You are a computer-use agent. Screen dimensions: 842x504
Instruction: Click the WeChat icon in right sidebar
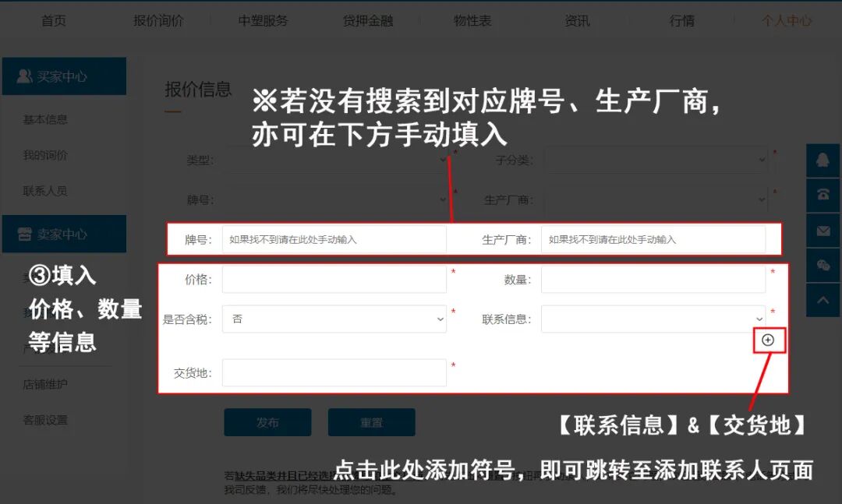823,266
